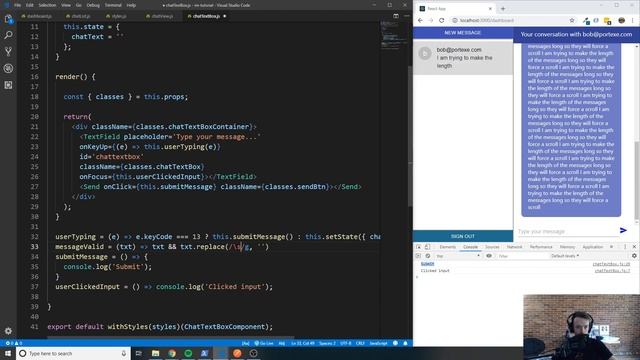The width and height of the screenshot is (640, 360).
Task: Select the DevTools inspect element tool
Action: point(418,247)
